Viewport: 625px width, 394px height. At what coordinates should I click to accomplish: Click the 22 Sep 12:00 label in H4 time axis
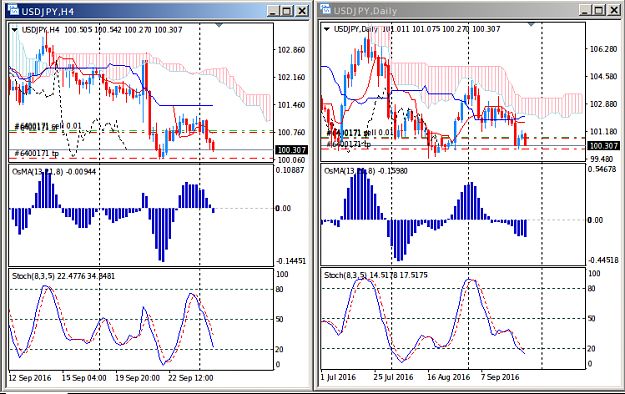[191, 378]
